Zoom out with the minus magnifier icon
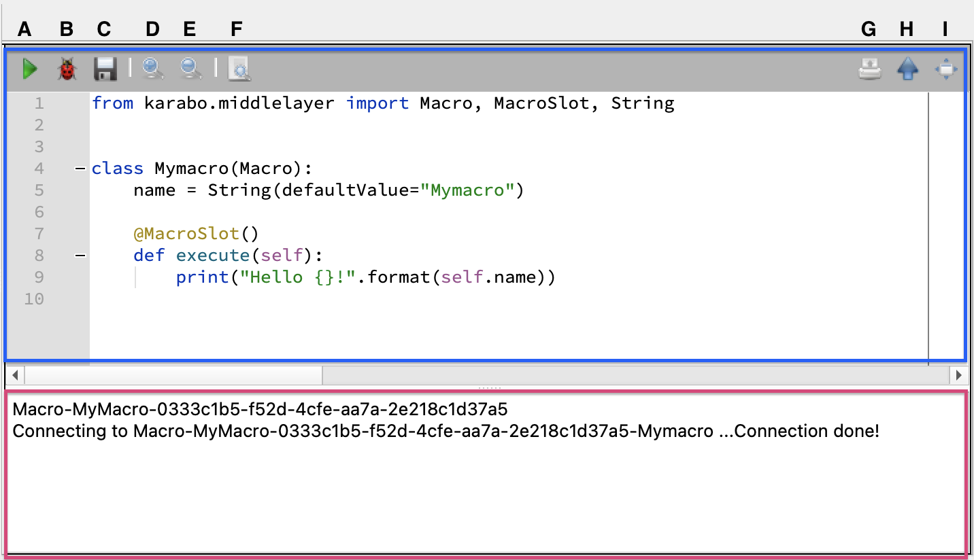The image size is (974, 560). tap(191, 69)
